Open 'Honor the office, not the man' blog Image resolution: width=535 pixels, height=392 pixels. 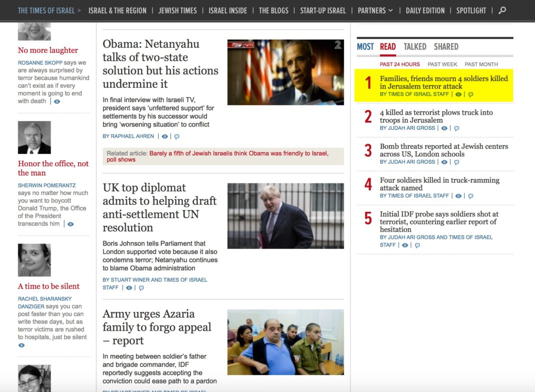point(53,168)
